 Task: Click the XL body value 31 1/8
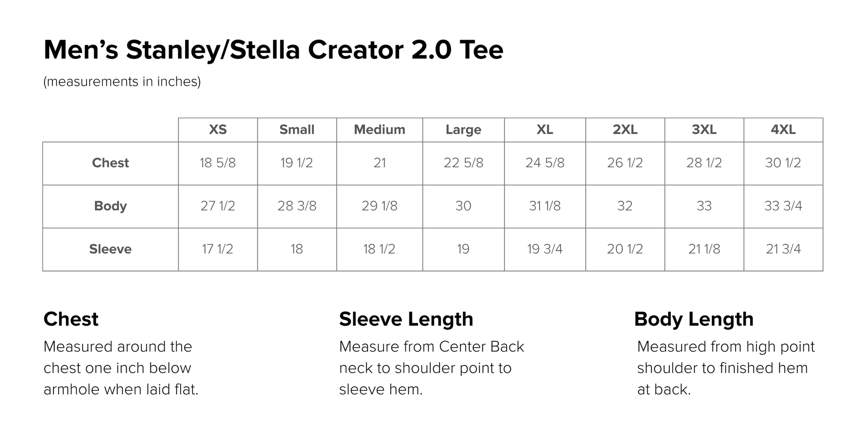[x=545, y=206]
